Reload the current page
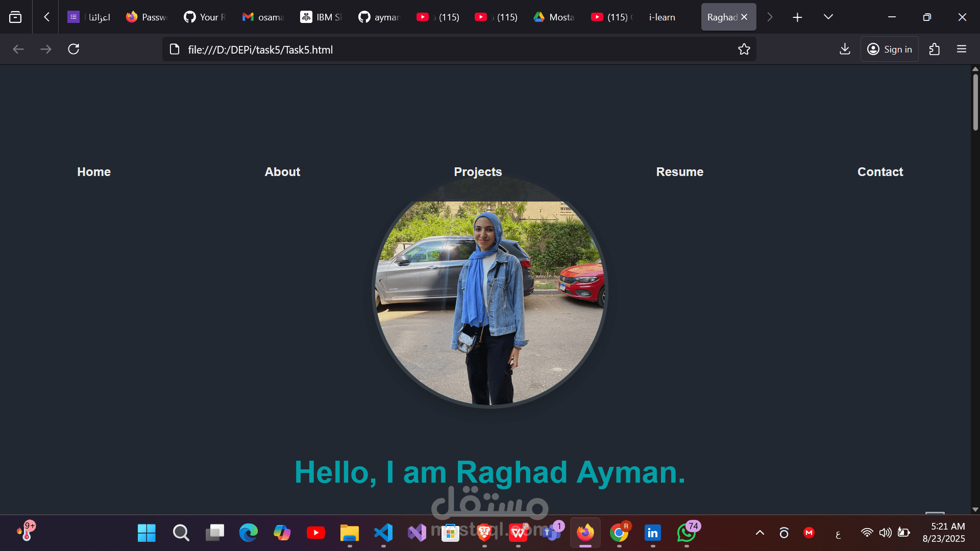 tap(73, 49)
